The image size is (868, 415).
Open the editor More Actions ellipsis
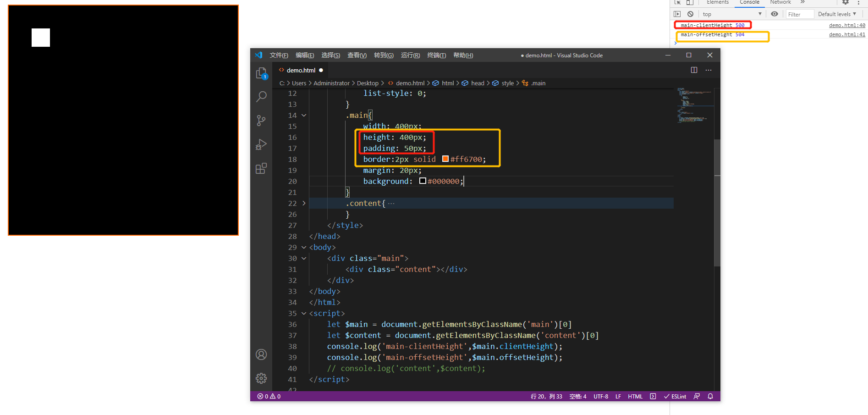tap(709, 70)
